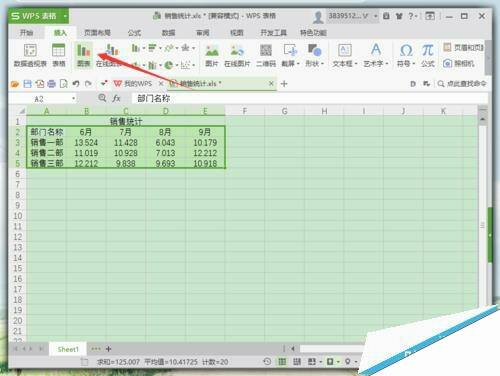Expand the Name Box dropdown next to A2
This screenshot has height=376, width=500.
pos(73,99)
